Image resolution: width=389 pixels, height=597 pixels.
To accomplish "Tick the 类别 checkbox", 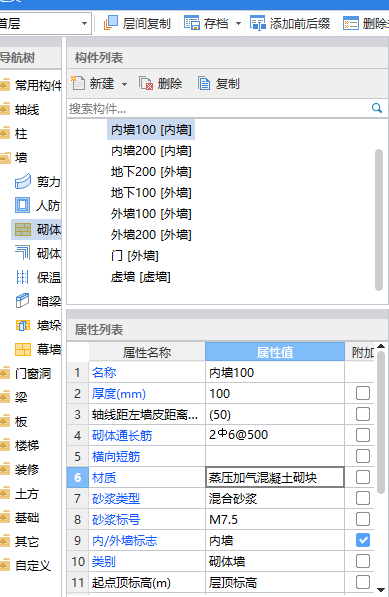I will tap(363, 561).
